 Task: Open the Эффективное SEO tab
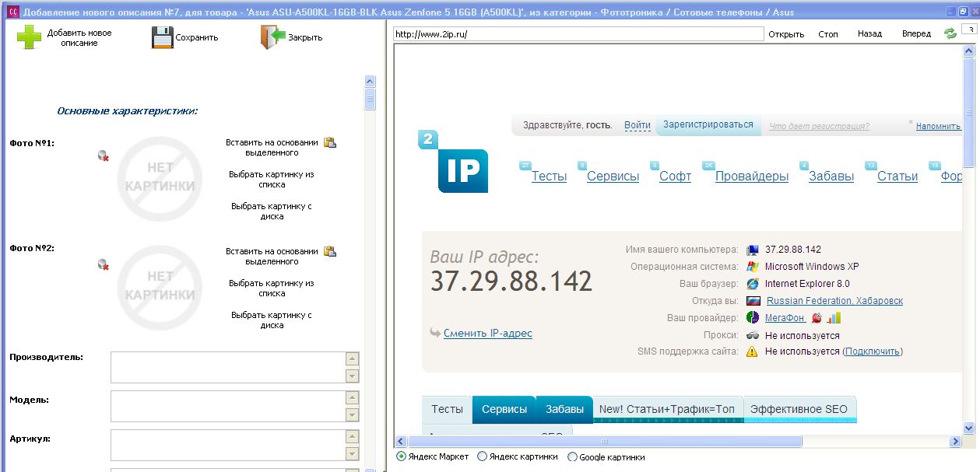pyautogui.click(x=799, y=409)
